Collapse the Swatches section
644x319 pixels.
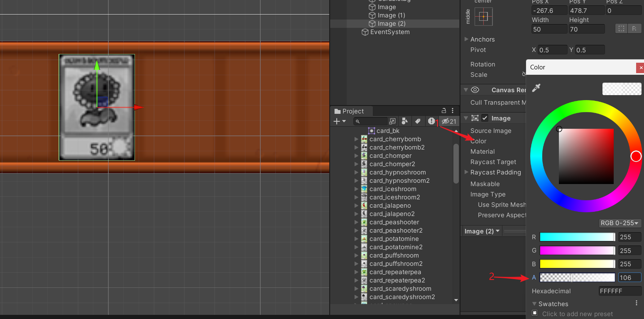coord(534,304)
